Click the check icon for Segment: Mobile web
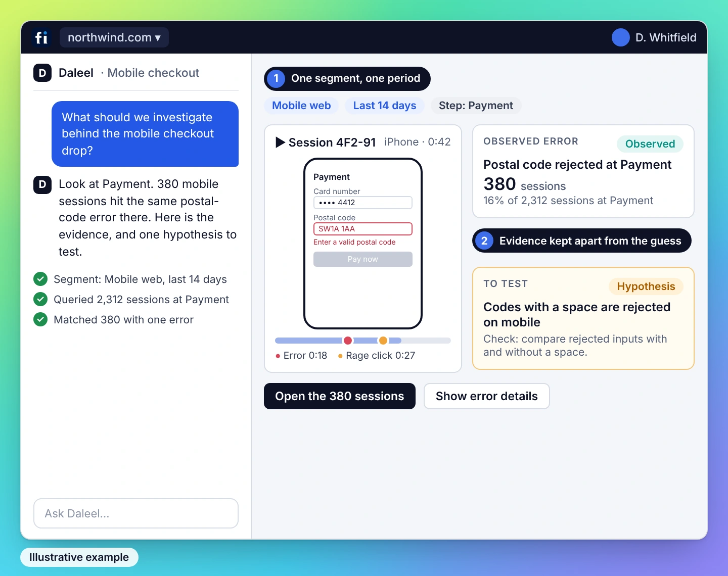Screen dimensions: 728x576 (x=40, y=279)
